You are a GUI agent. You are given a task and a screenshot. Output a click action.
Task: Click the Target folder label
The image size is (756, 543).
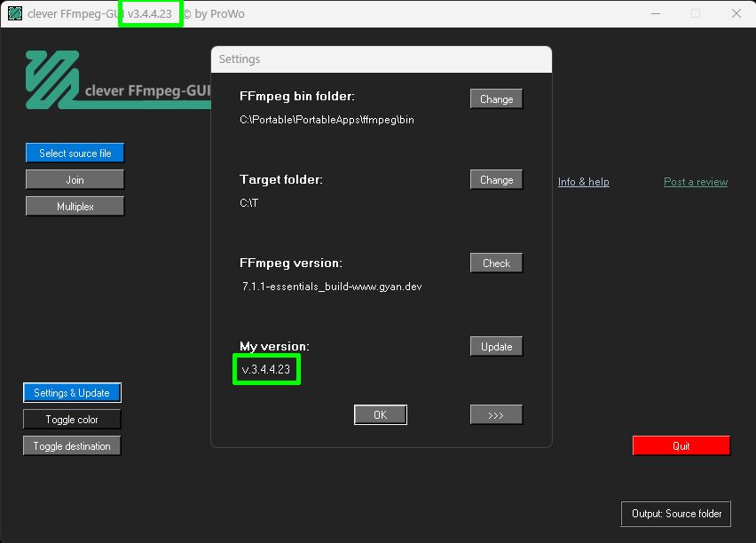point(281,179)
